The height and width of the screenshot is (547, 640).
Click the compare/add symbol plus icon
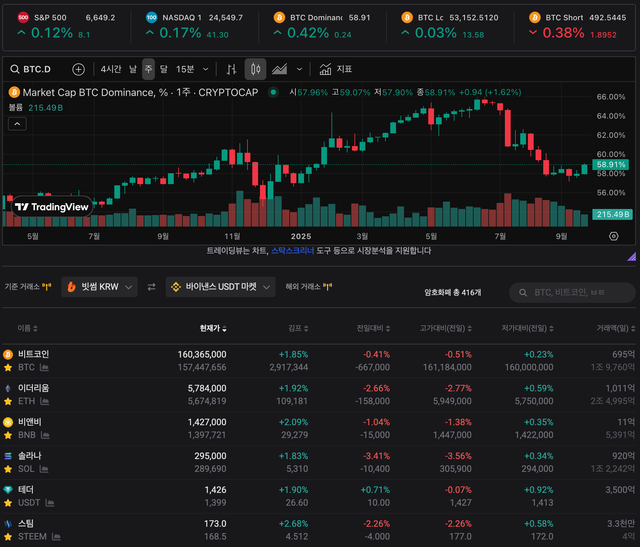tap(78, 69)
